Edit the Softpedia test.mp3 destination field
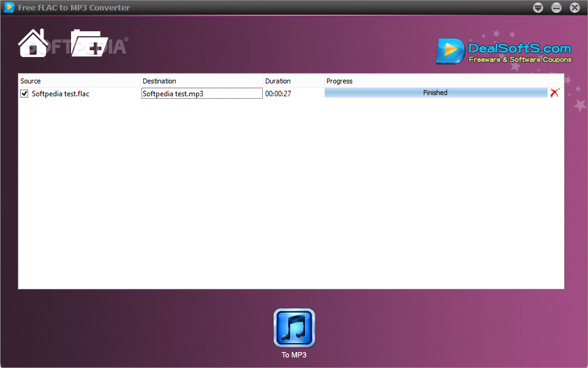Screen dimensions: 588x368 [202, 93]
